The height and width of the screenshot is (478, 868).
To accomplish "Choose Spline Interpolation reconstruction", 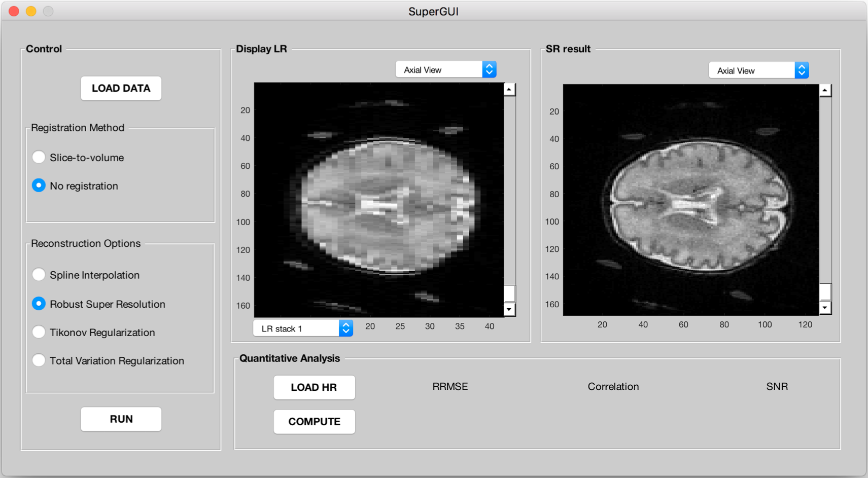I will point(39,275).
